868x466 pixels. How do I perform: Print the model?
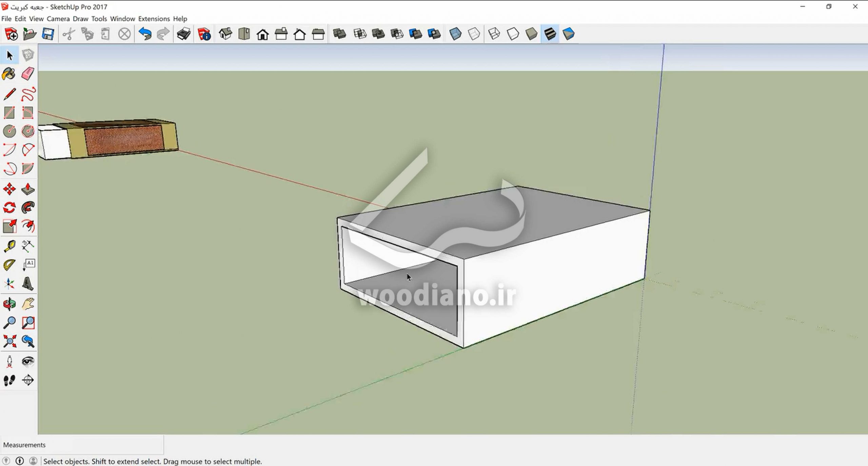click(183, 34)
